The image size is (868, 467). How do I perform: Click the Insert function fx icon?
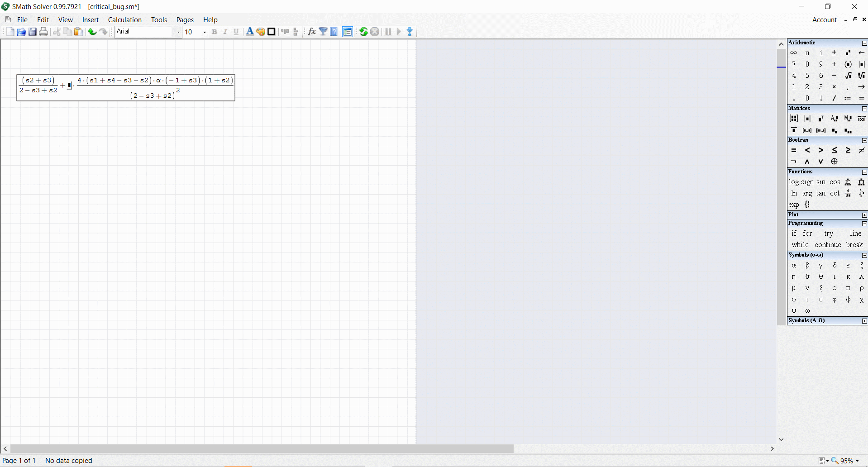point(311,32)
